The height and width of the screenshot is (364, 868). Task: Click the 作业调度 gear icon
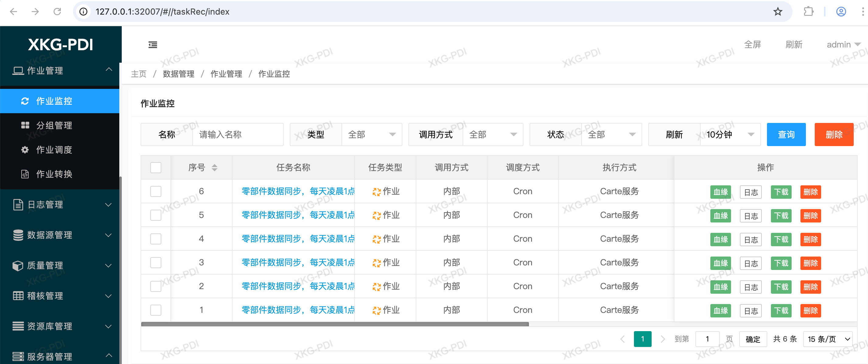pos(25,150)
